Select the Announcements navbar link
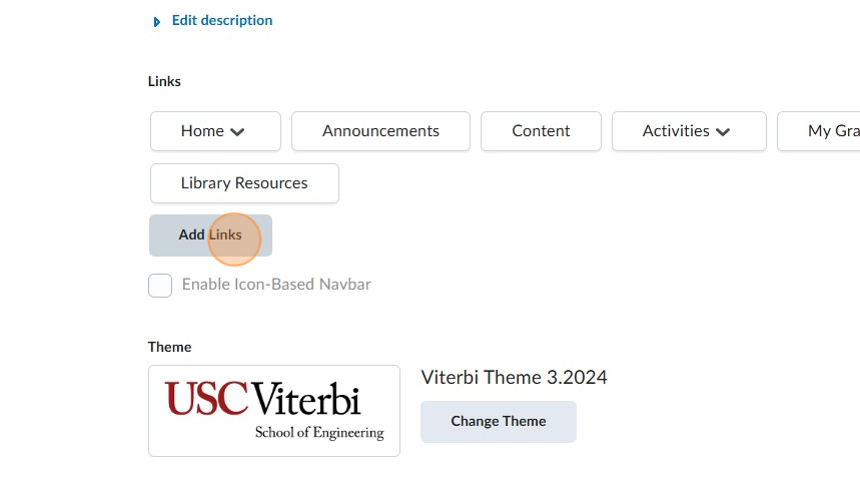860x482 pixels. [380, 131]
